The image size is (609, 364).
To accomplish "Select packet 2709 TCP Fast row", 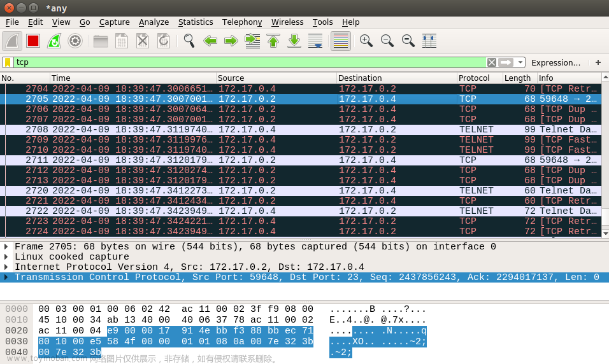I will (x=301, y=140).
